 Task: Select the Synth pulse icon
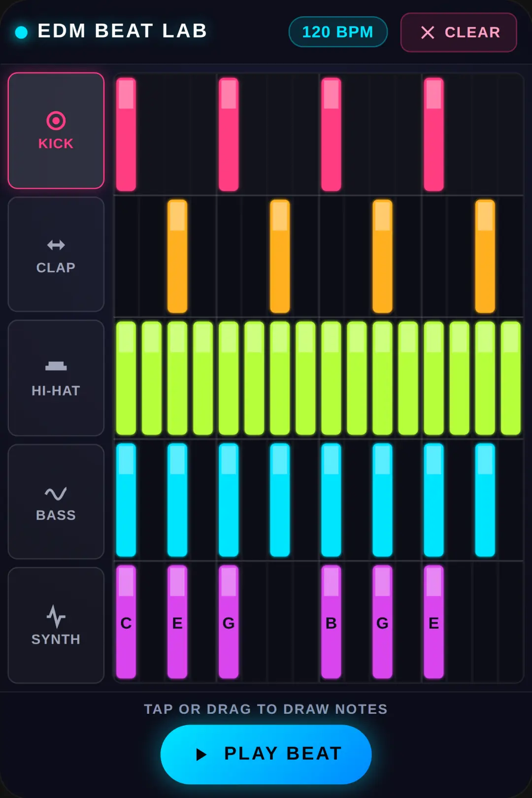[x=56, y=617]
